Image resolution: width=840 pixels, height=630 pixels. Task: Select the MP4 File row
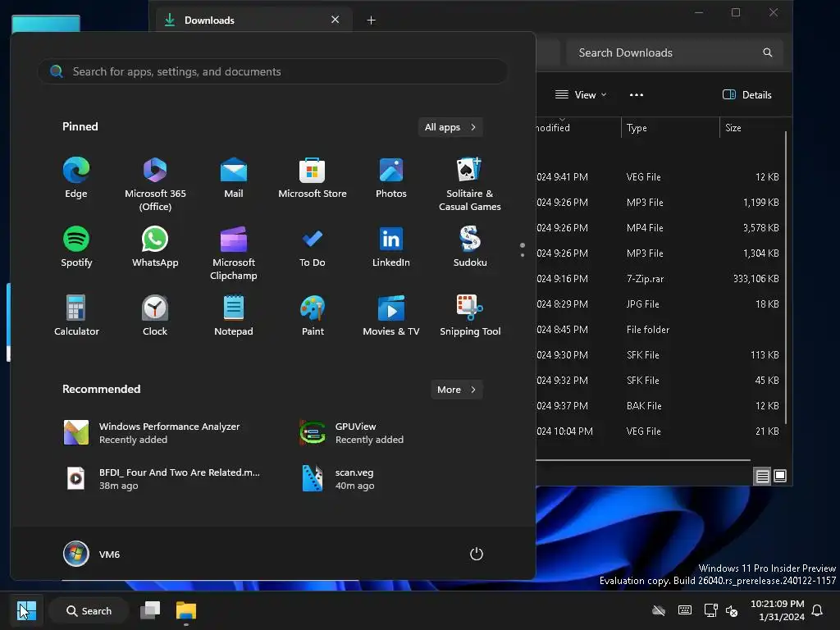click(659, 228)
